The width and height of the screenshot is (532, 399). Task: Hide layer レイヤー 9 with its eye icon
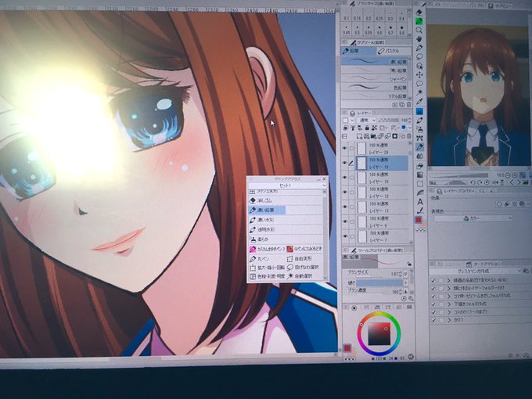click(x=345, y=221)
